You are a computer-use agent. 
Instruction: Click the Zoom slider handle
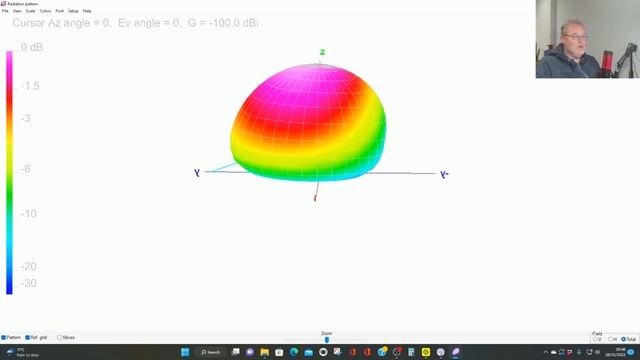coord(327,340)
